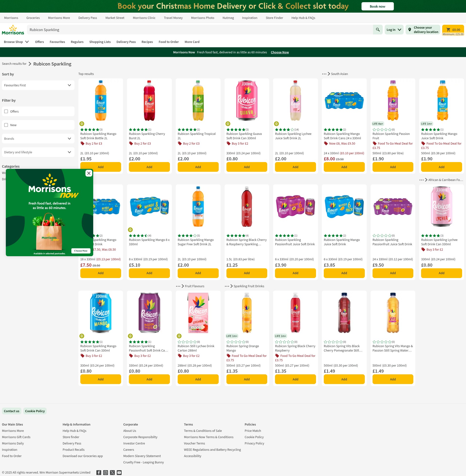Tick the Offers filter checkbox
Viewport: 466px width, 476px height.
tap(6, 112)
